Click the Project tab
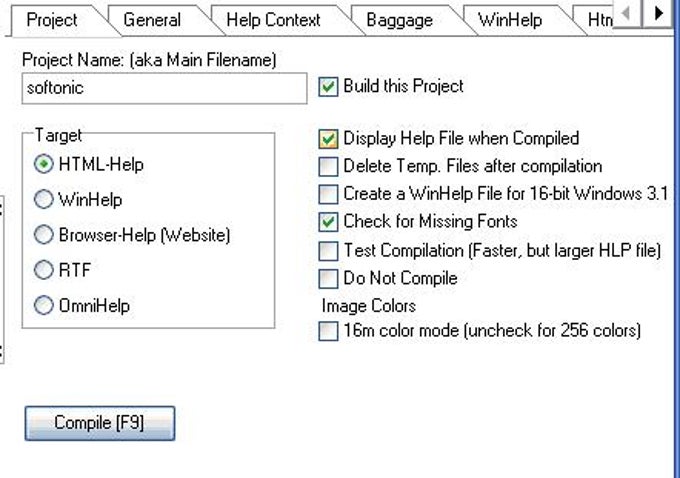The width and height of the screenshot is (680, 478). click(52, 20)
